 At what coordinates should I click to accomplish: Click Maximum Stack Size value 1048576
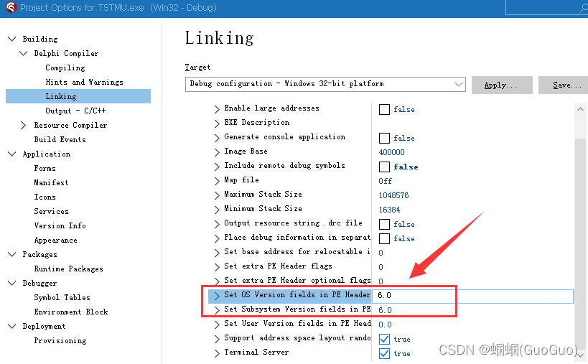click(x=393, y=195)
